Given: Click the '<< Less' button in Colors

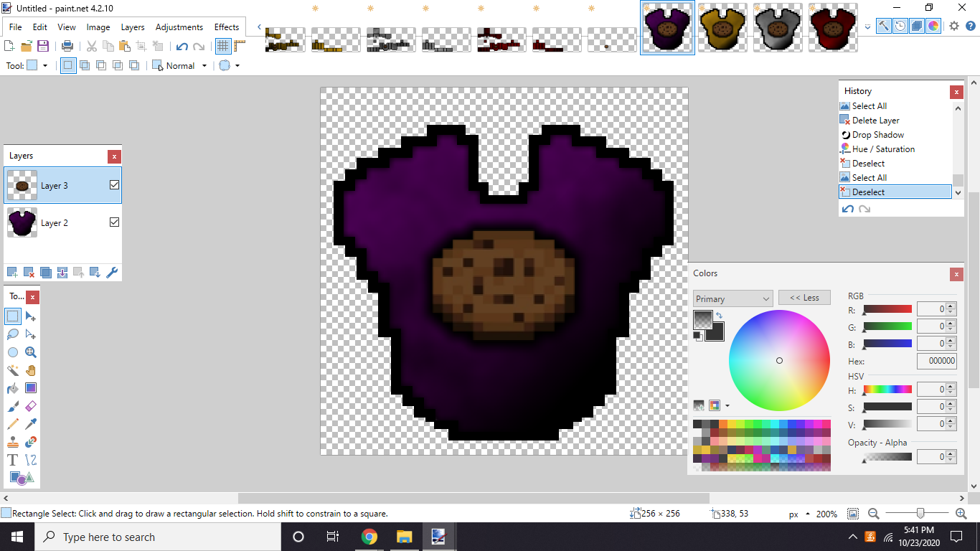Looking at the screenshot, I should point(804,298).
